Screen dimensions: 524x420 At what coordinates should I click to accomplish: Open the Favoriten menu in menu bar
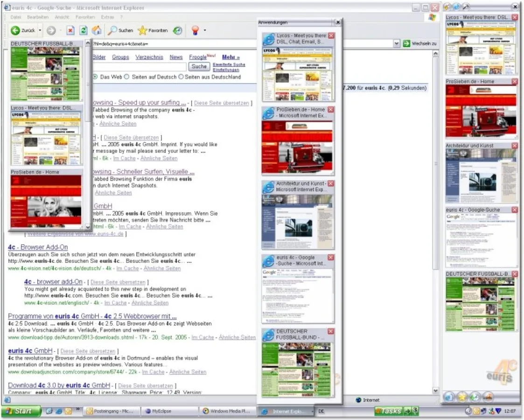pos(85,17)
